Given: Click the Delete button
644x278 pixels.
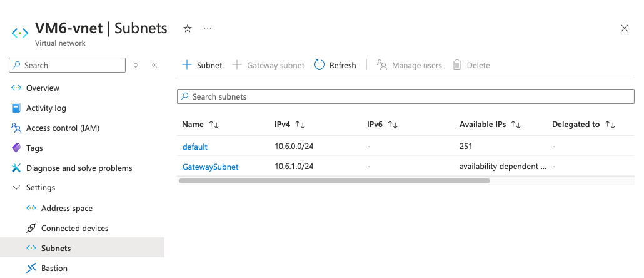Looking at the screenshot, I should [x=471, y=65].
